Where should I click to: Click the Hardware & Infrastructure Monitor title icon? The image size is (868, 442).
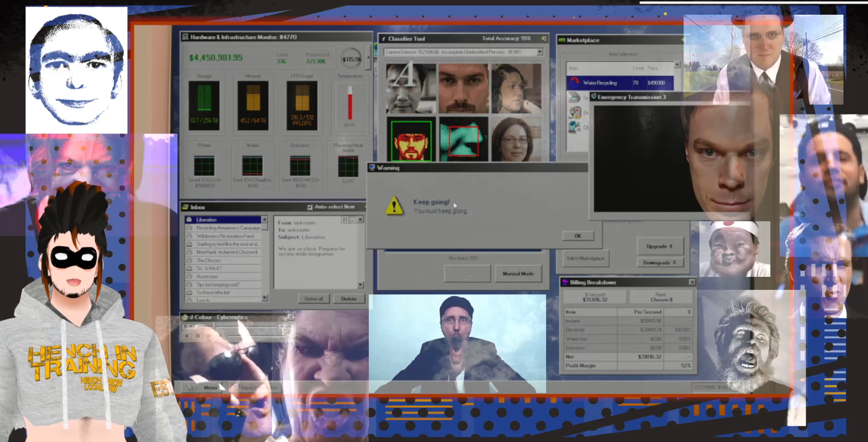click(185, 37)
